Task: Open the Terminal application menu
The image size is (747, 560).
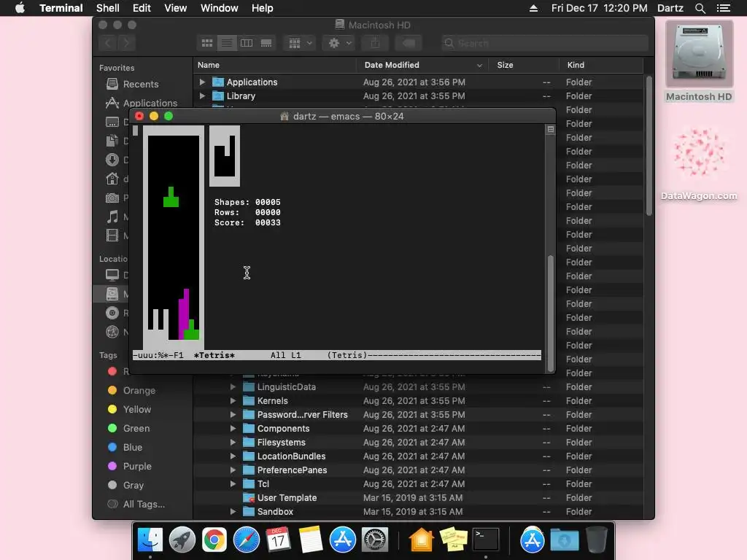Action: click(x=61, y=8)
